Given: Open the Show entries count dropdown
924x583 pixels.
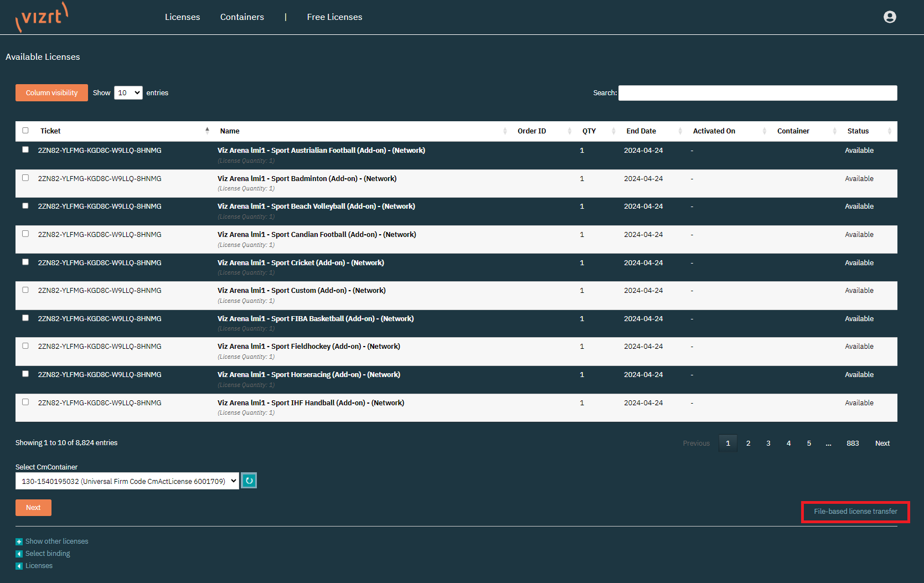Looking at the screenshot, I should tap(128, 93).
